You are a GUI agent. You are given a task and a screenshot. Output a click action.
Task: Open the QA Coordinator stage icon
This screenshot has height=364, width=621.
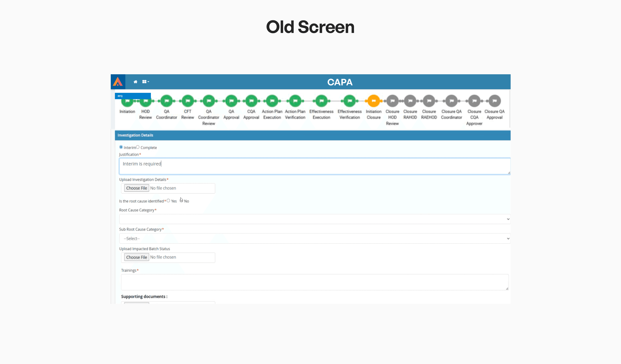coord(167,101)
